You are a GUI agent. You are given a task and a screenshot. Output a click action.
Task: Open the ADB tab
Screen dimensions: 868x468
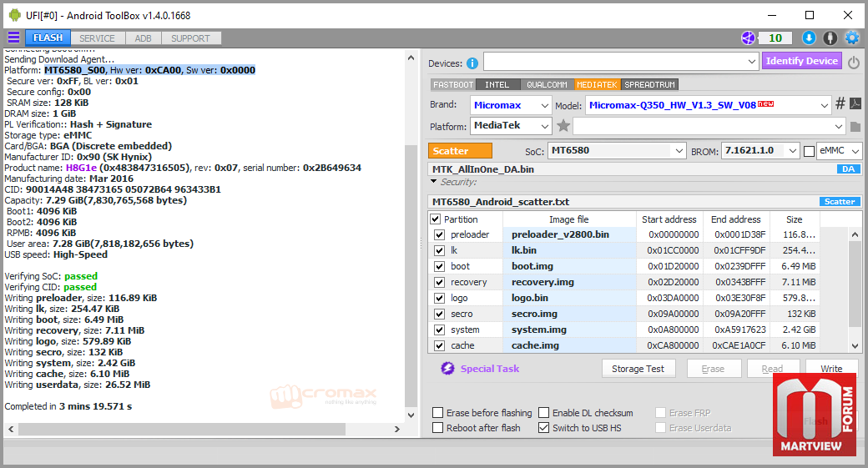pos(143,38)
